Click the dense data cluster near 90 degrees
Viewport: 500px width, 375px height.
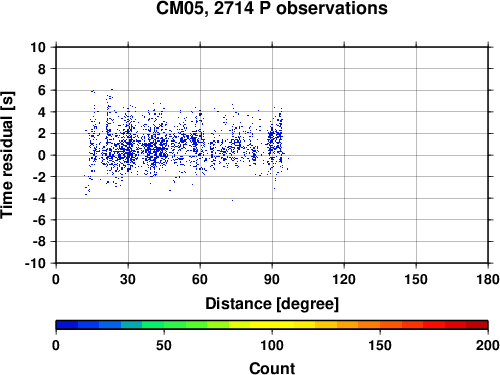[275, 142]
